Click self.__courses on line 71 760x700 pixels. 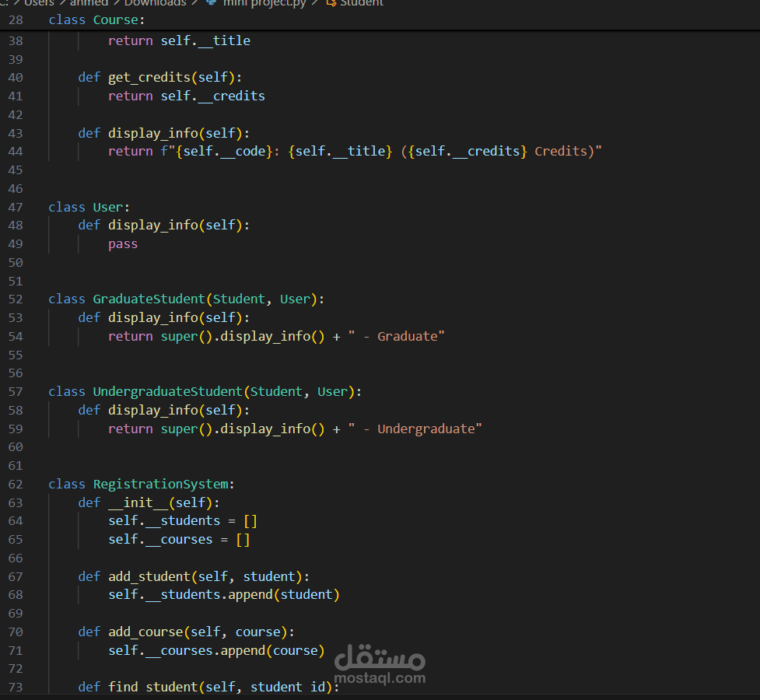click(x=160, y=650)
